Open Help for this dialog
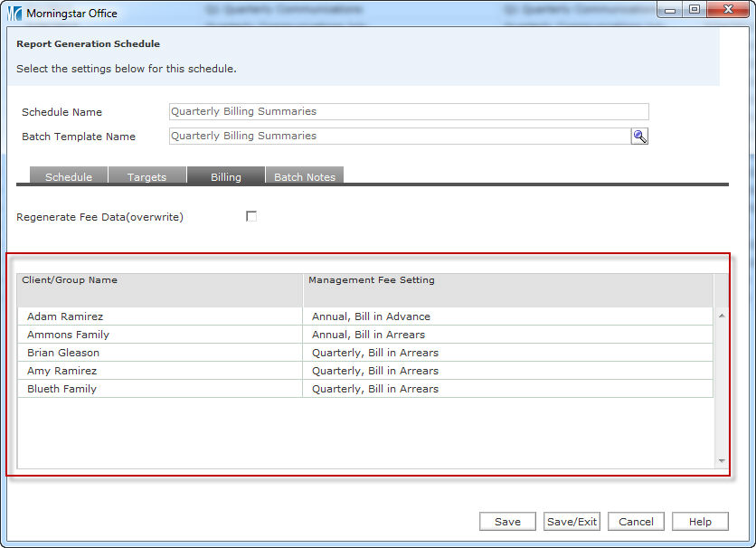Image resolution: width=756 pixels, height=548 pixels. [699, 522]
